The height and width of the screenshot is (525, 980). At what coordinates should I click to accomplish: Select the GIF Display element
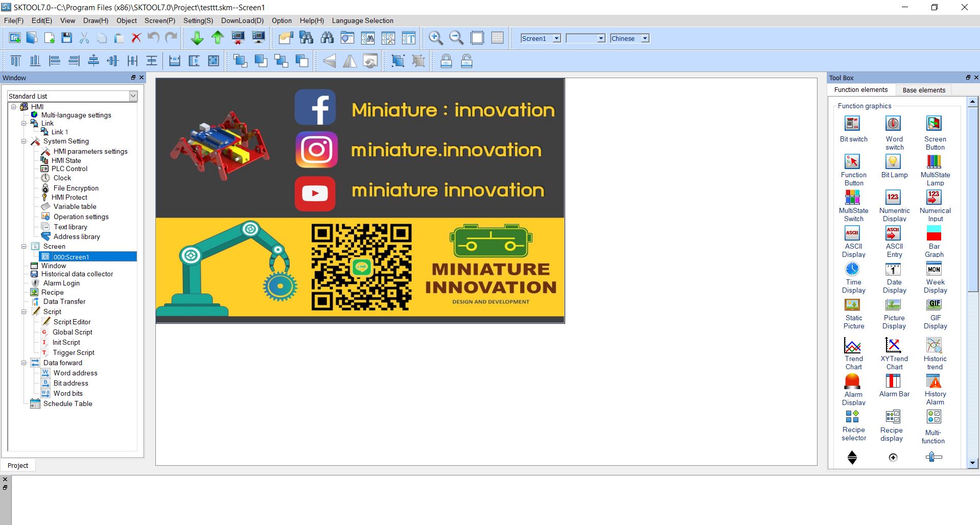pos(935,313)
